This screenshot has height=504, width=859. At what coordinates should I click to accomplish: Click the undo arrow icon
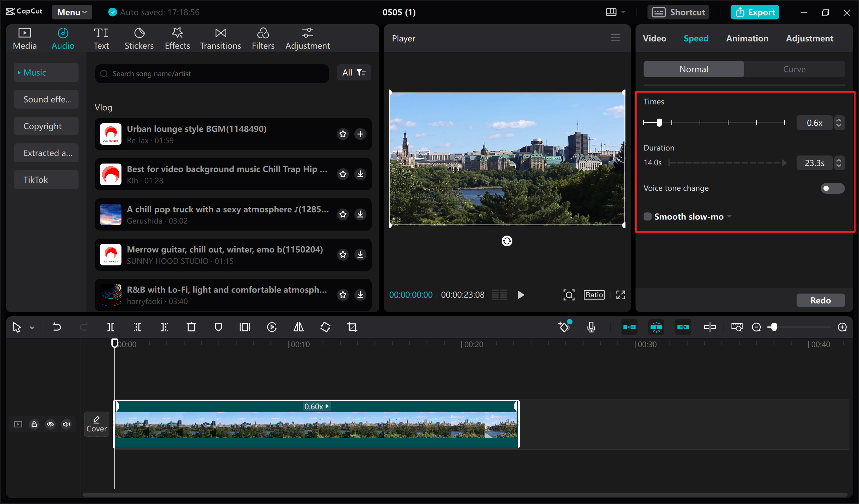click(57, 327)
